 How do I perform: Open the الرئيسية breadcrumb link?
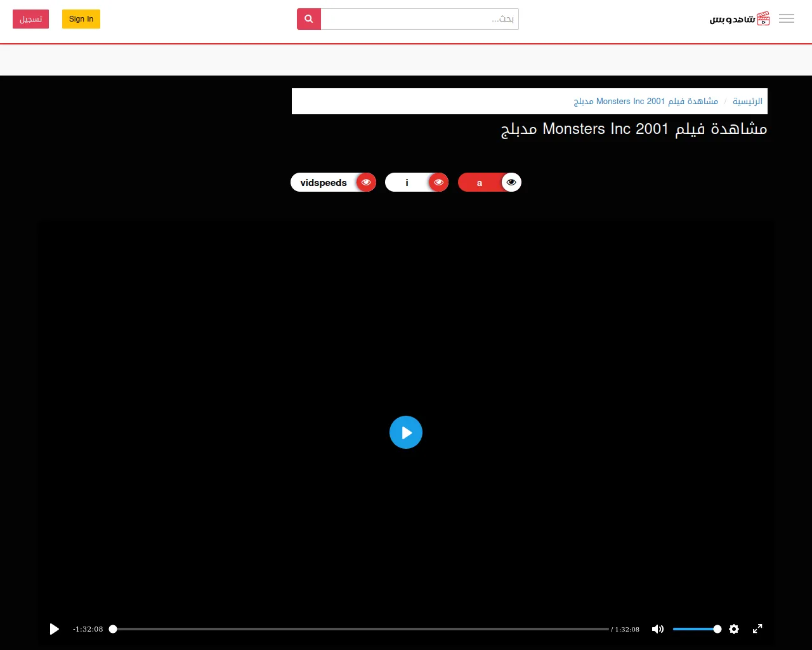[747, 102]
